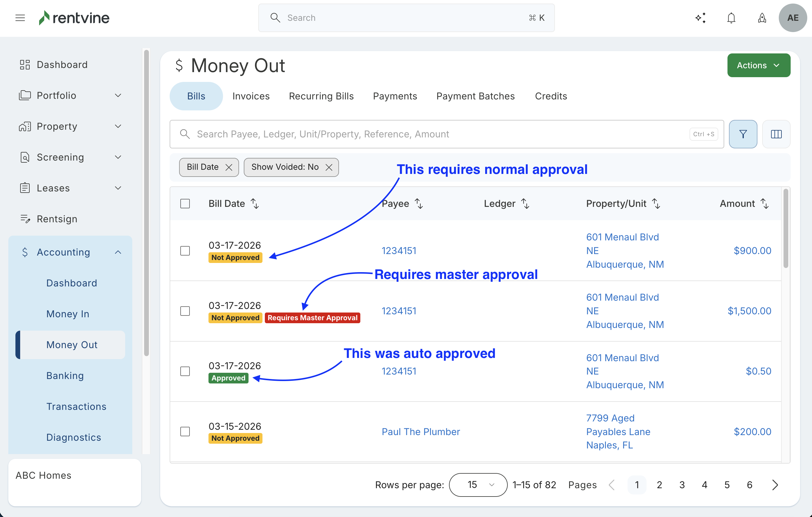Switch to the Payment Batches tab
Viewport: 812px width, 517px height.
click(x=475, y=96)
